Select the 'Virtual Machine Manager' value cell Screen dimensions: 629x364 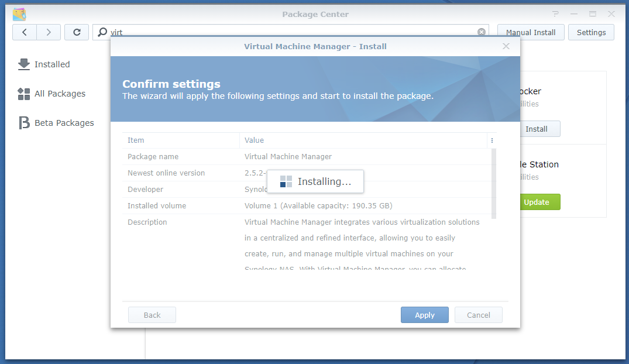(288, 156)
